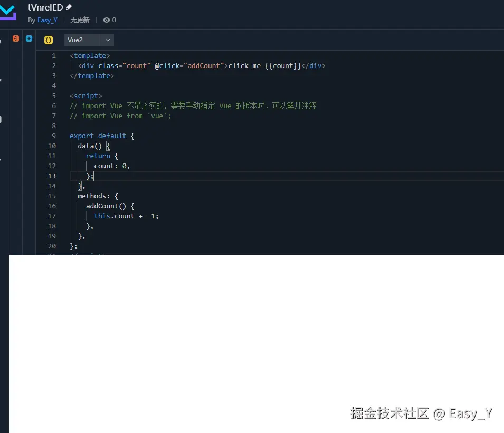This screenshot has width=504, height=433.
Task: Click the Juejin code logo icon
Action: point(8,12)
